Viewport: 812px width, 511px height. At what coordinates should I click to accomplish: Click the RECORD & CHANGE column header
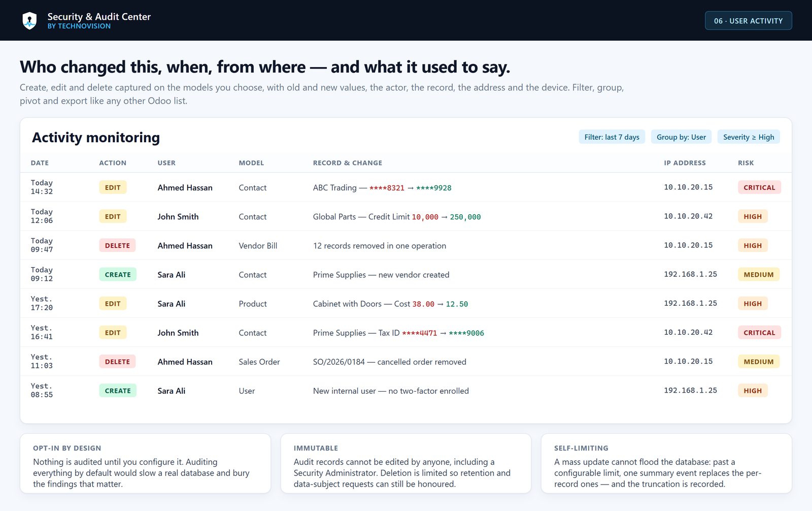pyautogui.click(x=348, y=163)
